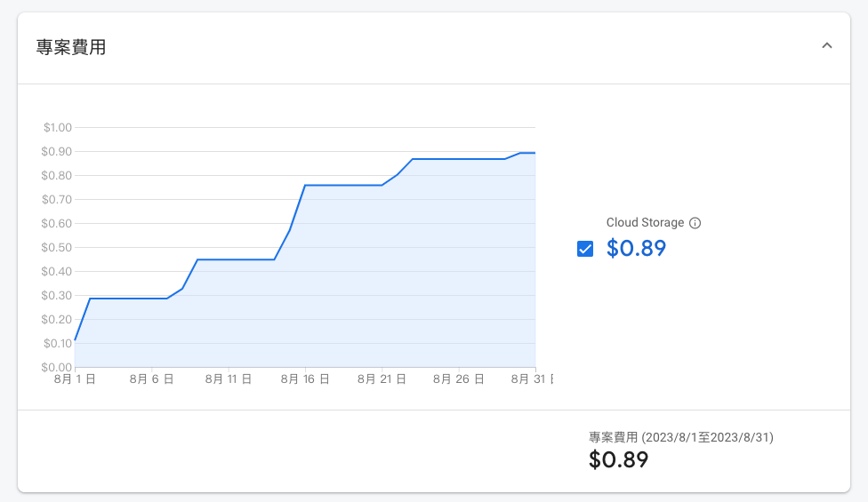The image size is (868, 502).
Task: Click the 8月 6 日 axis label
Action: pyautogui.click(x=152, y=379)
